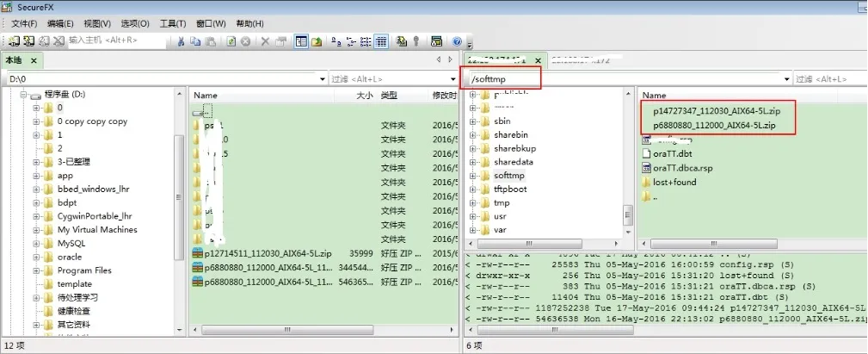
Task: Switch to Details view mode icon
Action: coord(381,40)
